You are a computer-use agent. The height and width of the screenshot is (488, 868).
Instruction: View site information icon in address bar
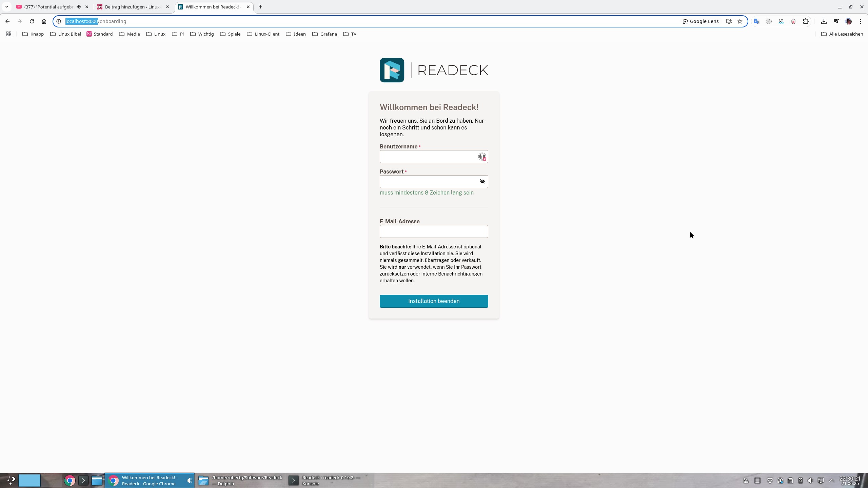(x=59, y=21)
